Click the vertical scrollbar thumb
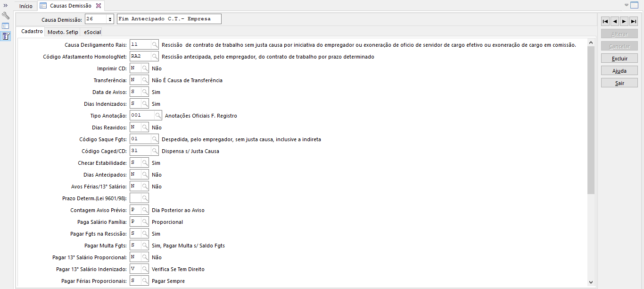This screenshot has height=289, width=644. pyautogui.click(x=591, y=120)
